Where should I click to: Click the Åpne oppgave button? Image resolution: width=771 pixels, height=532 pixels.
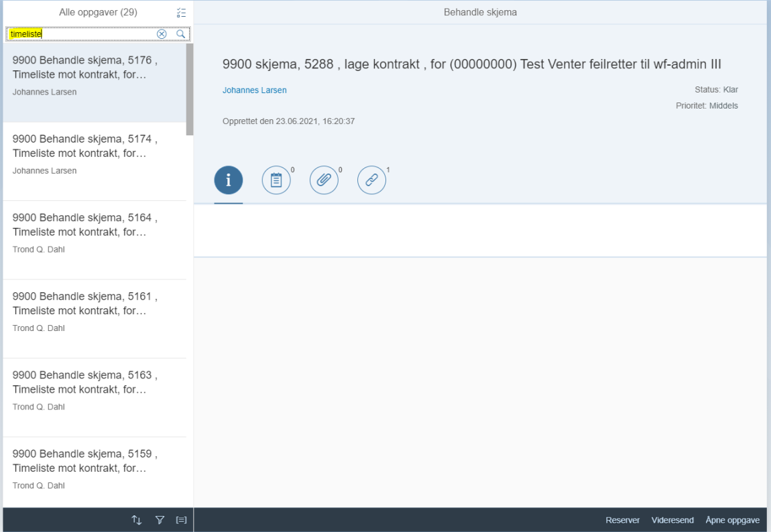coord(732,520)
